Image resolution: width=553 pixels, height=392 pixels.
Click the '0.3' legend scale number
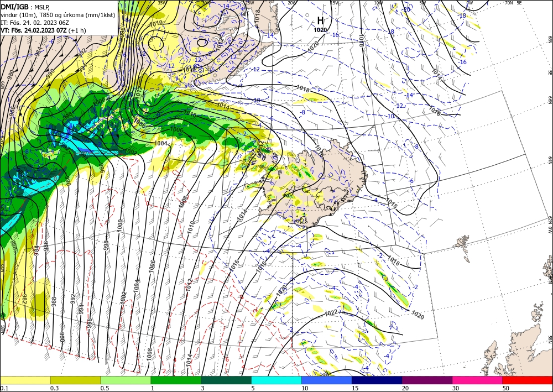[54, 388]
